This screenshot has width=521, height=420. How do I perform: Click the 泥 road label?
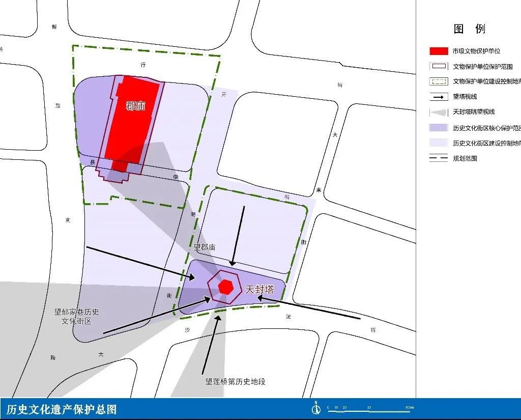click(x=288, y=316)
